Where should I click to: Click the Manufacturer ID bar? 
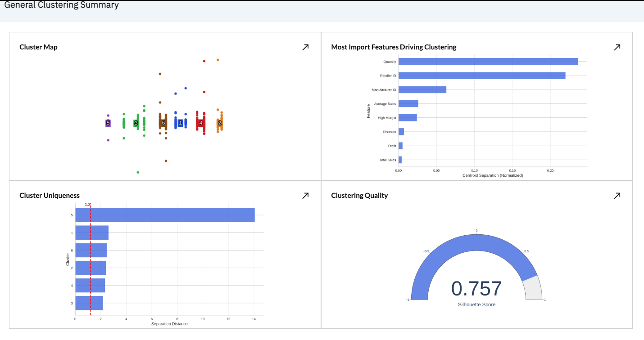point(422,89)
